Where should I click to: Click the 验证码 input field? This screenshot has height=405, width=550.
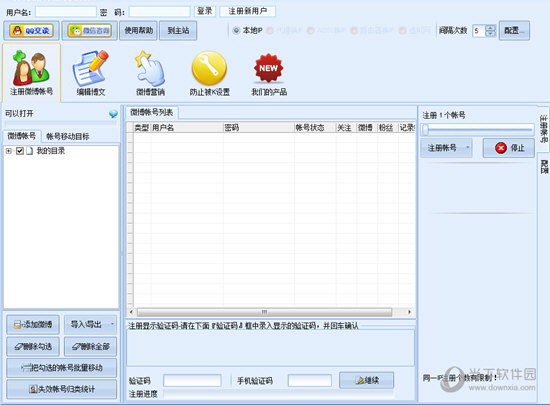pos(192,380)
